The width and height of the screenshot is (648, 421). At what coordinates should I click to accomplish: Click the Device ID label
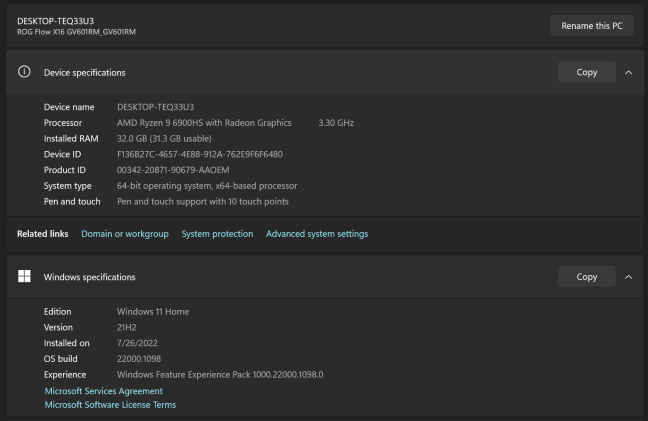[62, 154]
